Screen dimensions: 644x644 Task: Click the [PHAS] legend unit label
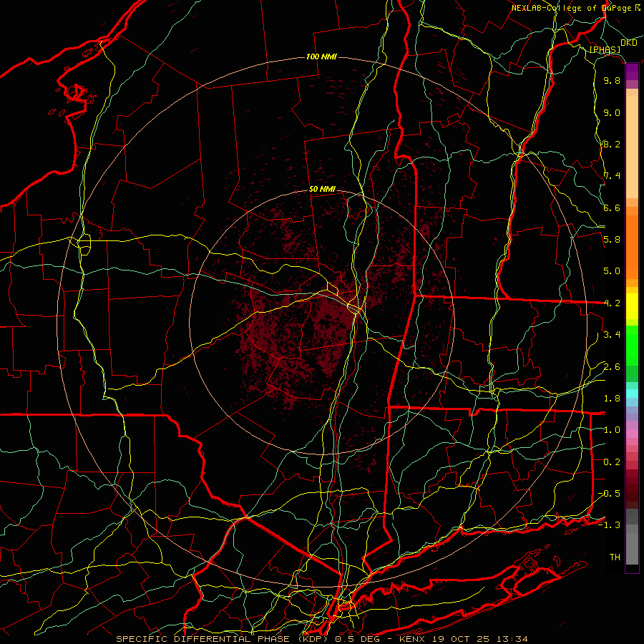click(x=605, y=49)
